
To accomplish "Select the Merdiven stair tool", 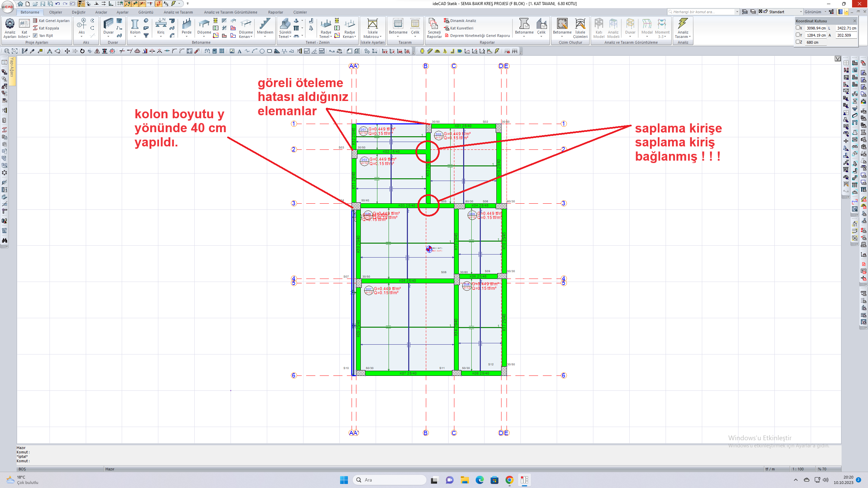I will (265, 28).
